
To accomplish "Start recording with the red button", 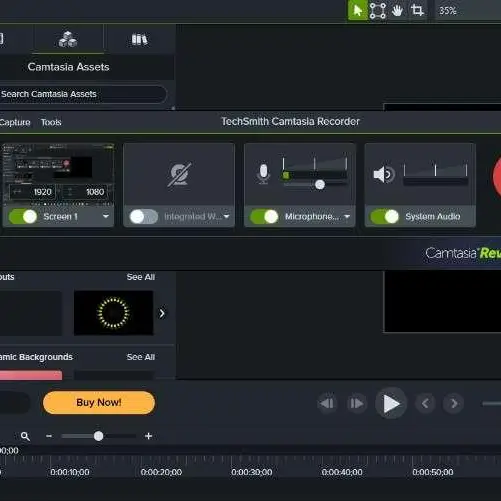I will (x=497, y=178).
